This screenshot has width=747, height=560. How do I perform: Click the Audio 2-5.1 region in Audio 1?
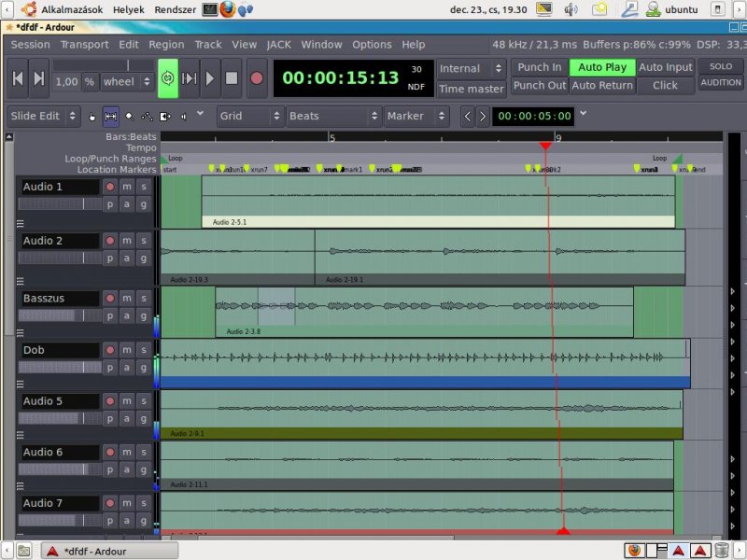pyautogui.click(x=438, y=202)
